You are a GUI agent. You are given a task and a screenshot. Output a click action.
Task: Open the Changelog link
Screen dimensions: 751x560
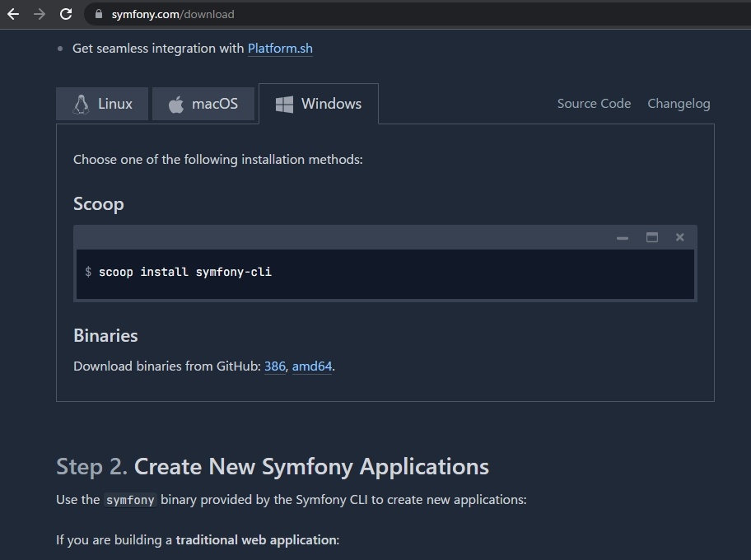coord(679,104)
